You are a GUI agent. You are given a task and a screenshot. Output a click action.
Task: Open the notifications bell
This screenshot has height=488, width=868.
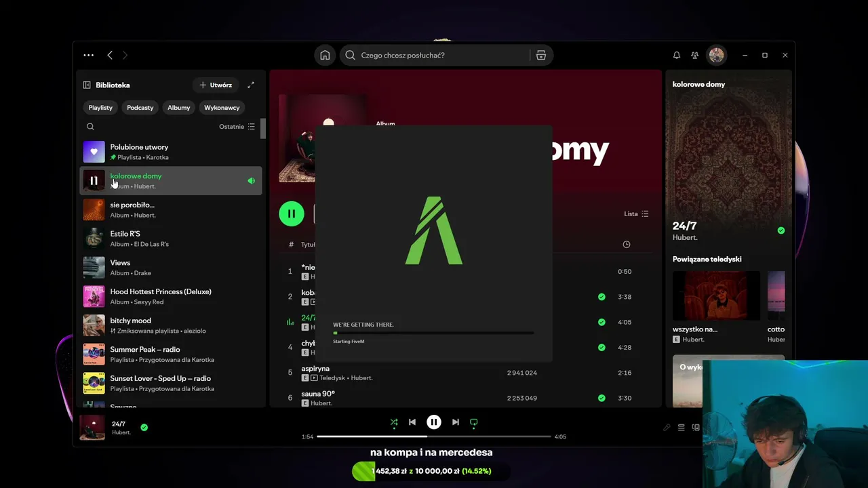676,55
